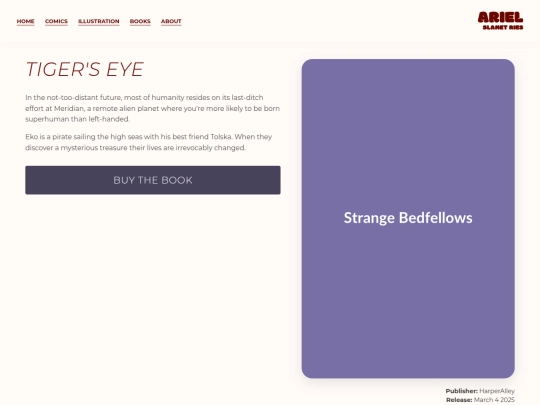Click the SLAMET RIES text under the logo
The height and width of the screenshot is (405, 540).
click(x=503, y=27)
